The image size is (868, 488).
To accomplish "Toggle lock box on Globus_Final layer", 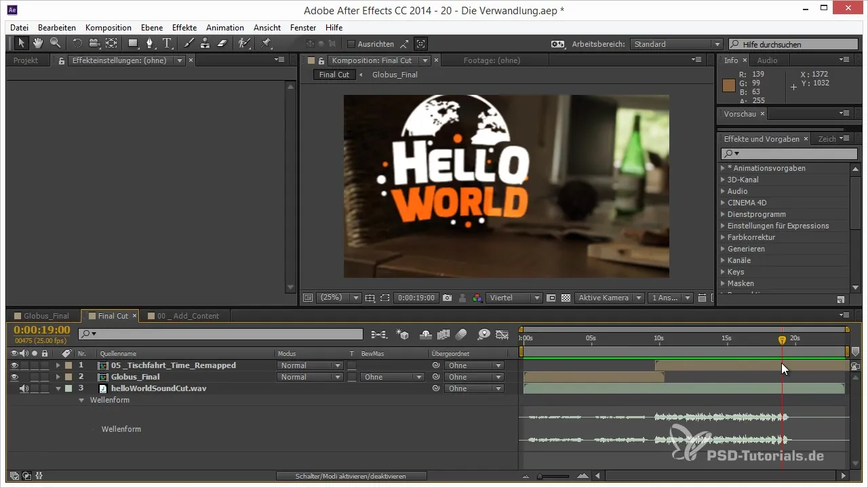I will [x=45, y=377].
